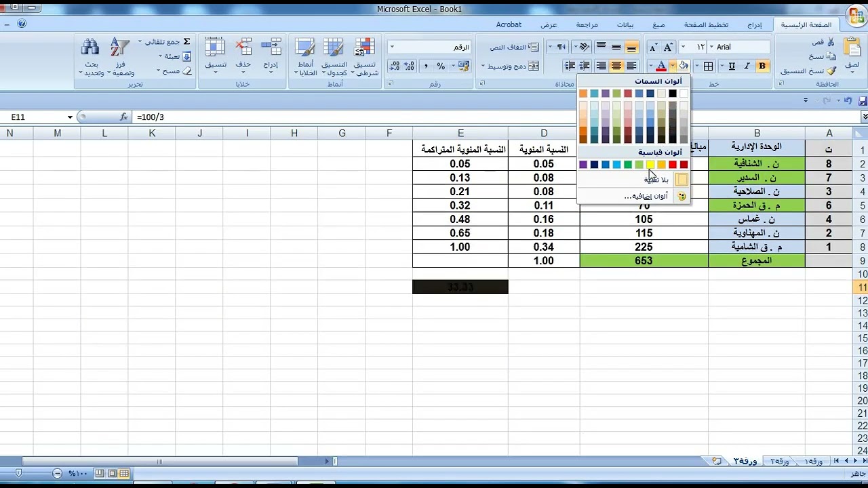Click the Decrease Decimal icon
The image size is (868, 488).
pos(395,66)
